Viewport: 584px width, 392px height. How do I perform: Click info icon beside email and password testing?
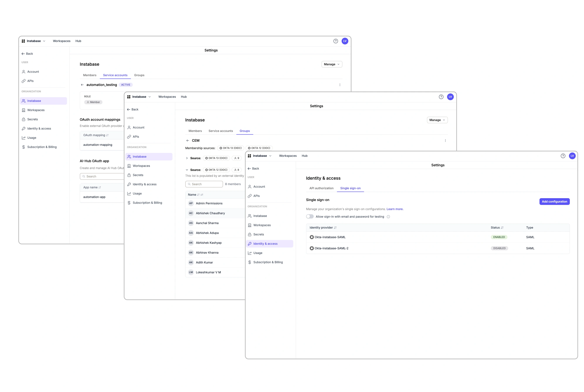point(388,217)
